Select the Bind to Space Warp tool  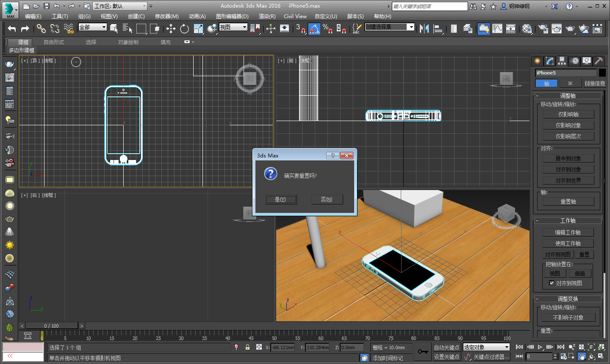[68, 28]
